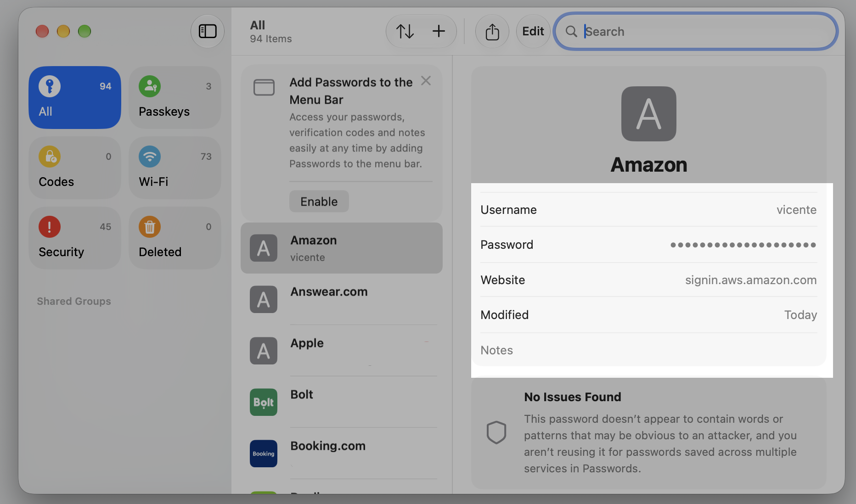Select the Booking.com entry

(342, 454)
